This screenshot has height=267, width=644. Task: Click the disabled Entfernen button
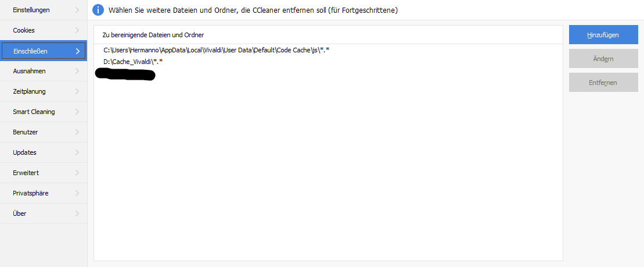click(603, 83)
